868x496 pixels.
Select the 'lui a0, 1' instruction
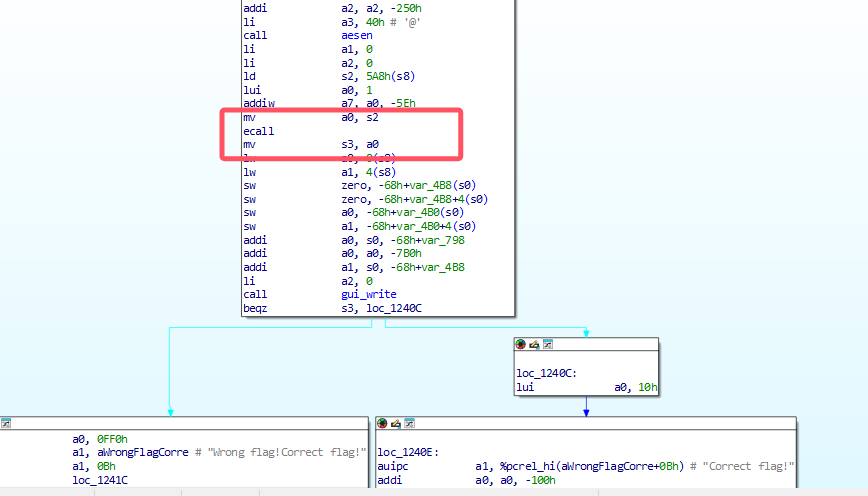(x=308, y=90)
